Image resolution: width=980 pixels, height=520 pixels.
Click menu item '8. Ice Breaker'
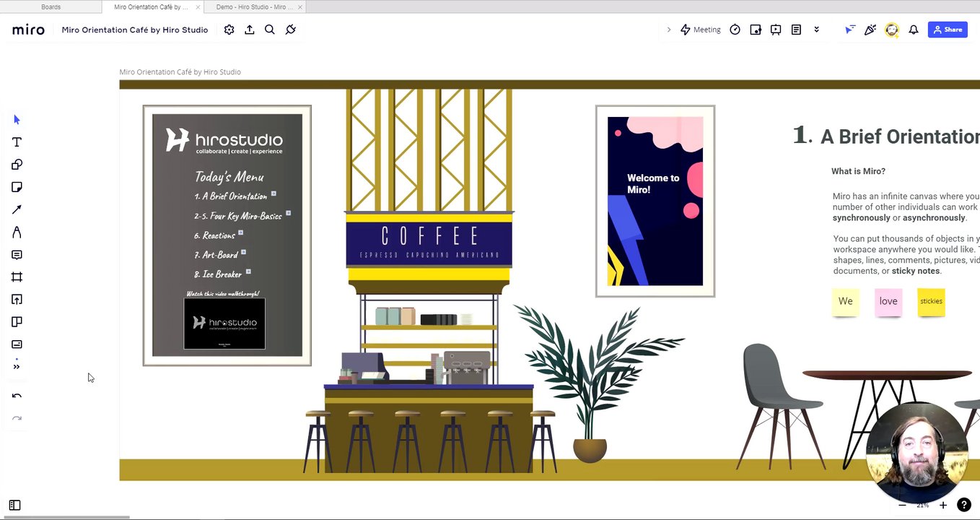(218, 274)
